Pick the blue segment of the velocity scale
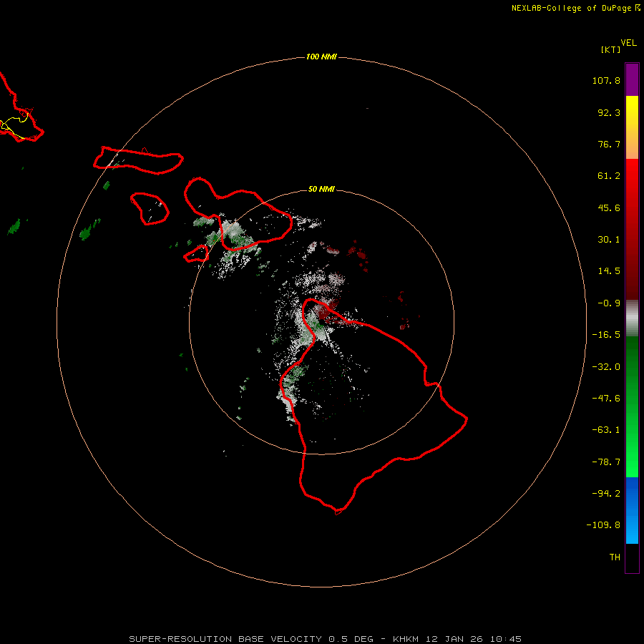This screenshot has height=644, width=644. point(632,510)
